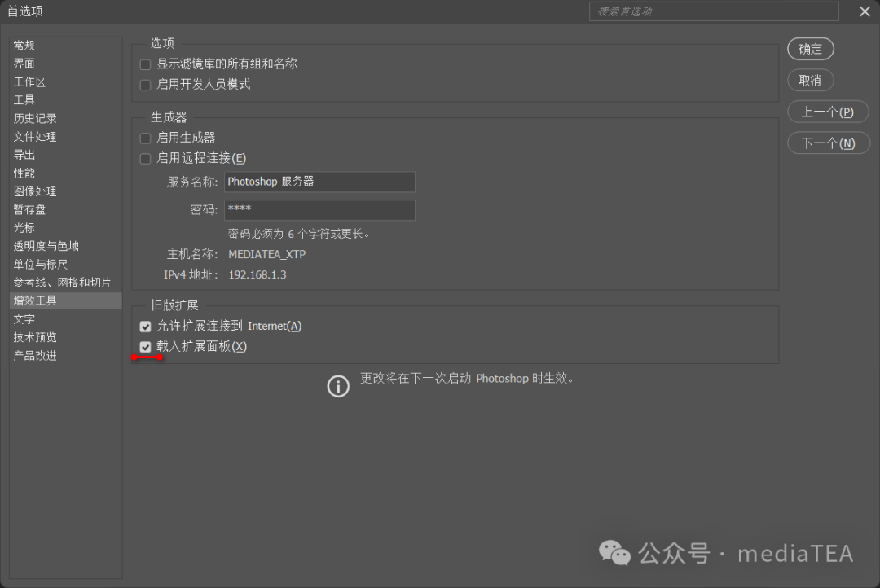This screenshot has height=588, width=880.
Task: Go to the 光标 category
Action: click(x=24, y=228)
